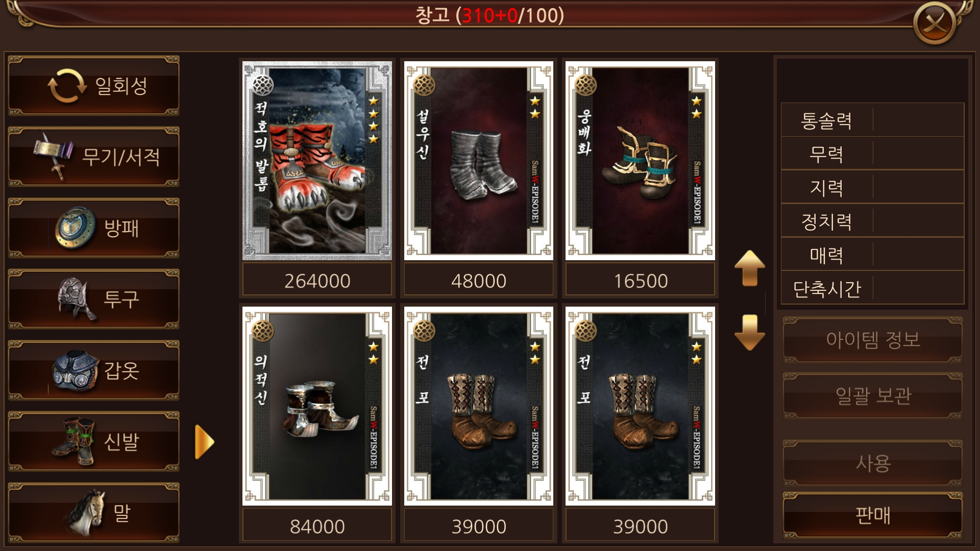Open the 투구 helmet category
Image resolution: width=980 pixels, height=551 pixels.
point(94,299)
